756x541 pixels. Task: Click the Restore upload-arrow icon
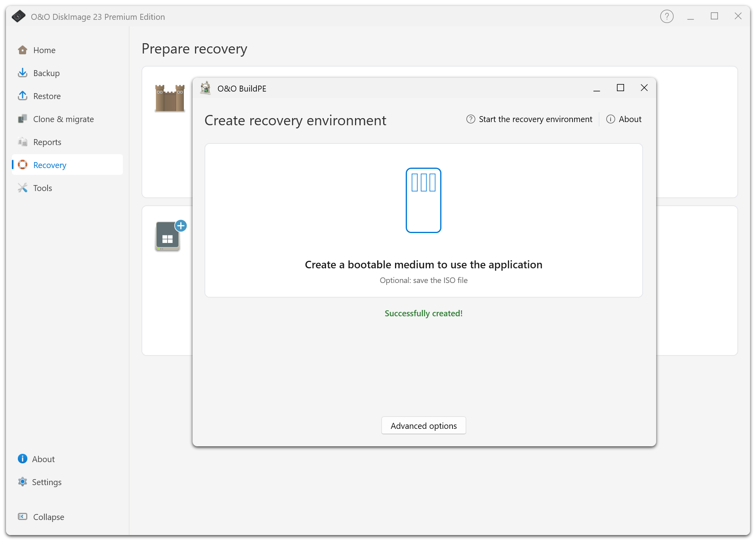[23, 96]
